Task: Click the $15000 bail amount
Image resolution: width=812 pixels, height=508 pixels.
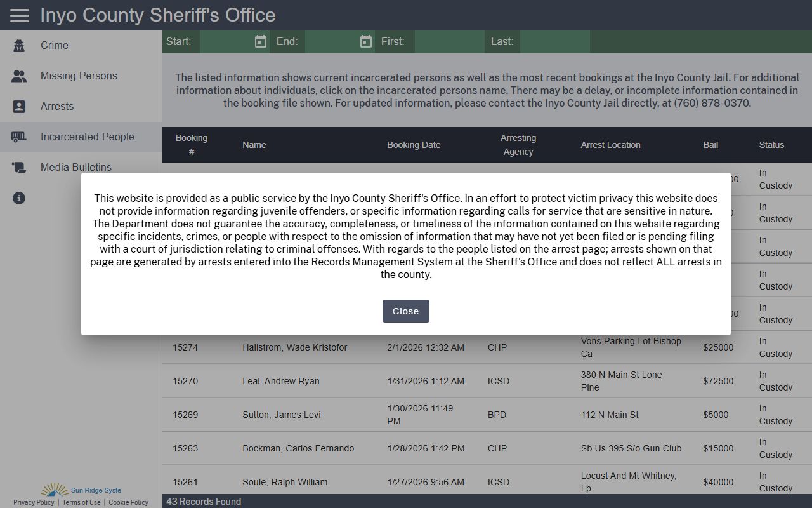Action: pyautogui.click(x=718, y=448)
